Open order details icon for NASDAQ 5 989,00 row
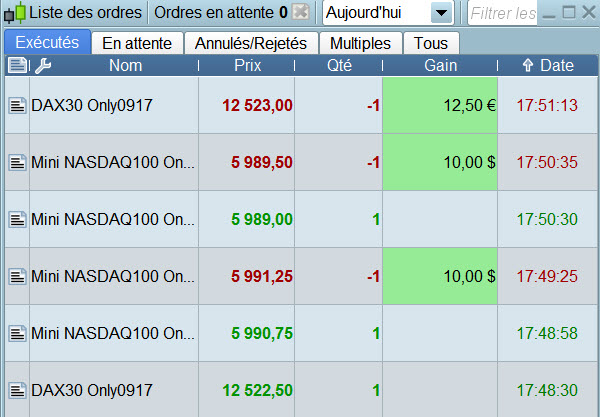600x417 pixels. 18,219
